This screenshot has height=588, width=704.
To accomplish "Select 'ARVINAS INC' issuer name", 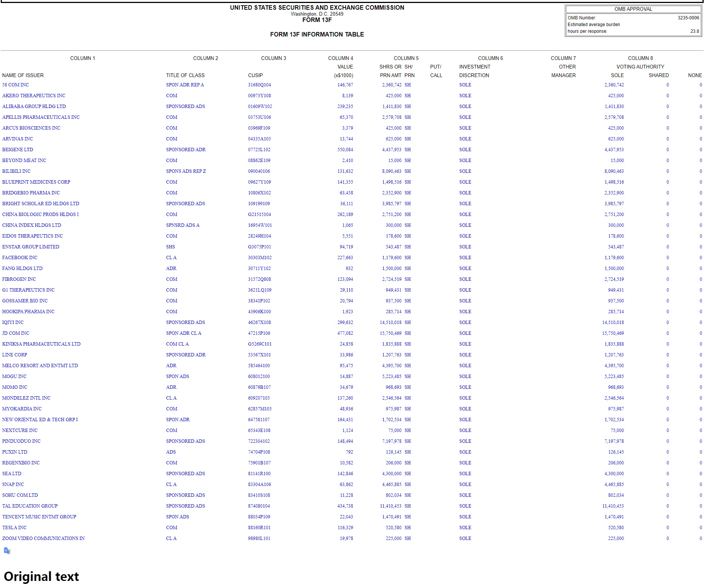I will (x=18, y=139).
